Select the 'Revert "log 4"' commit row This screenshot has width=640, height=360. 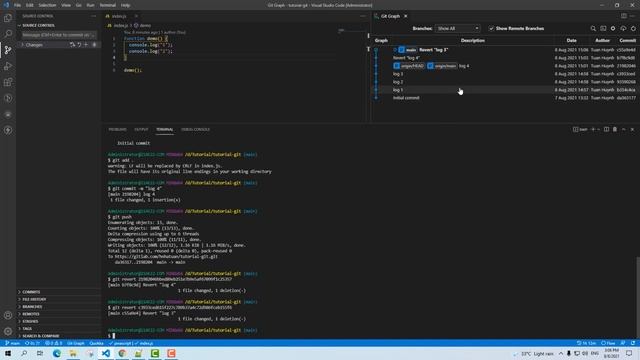pos(505,58)
